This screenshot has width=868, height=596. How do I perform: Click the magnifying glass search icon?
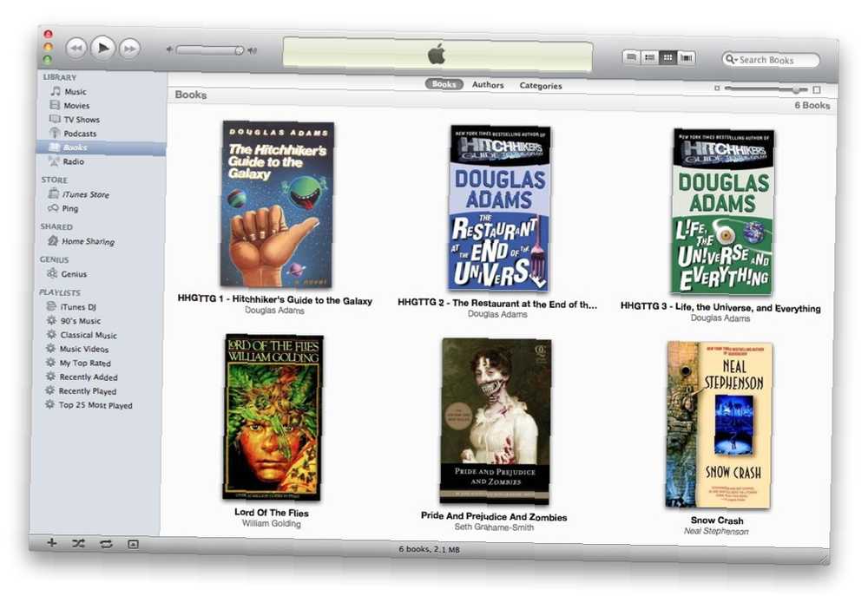(x=731, y=59)
